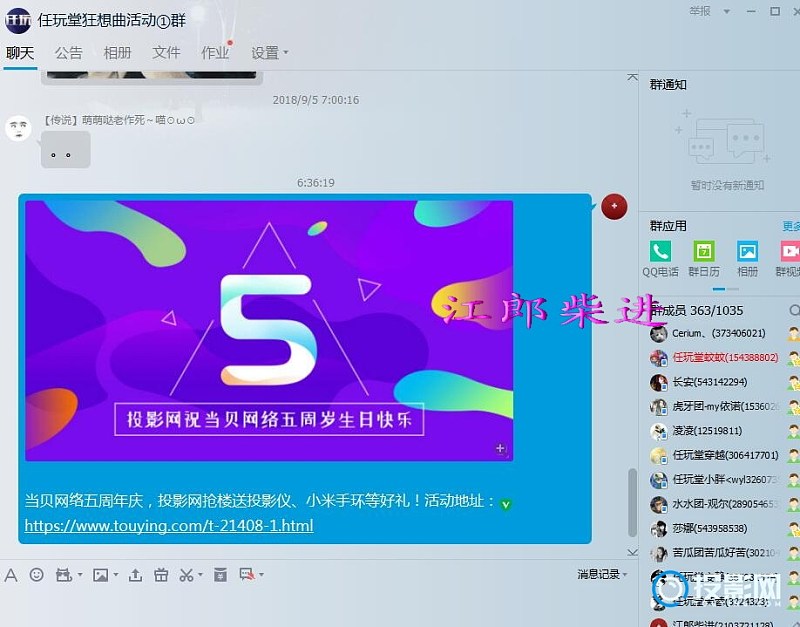Click the chat scrollbar thumb

coord(633,503)
